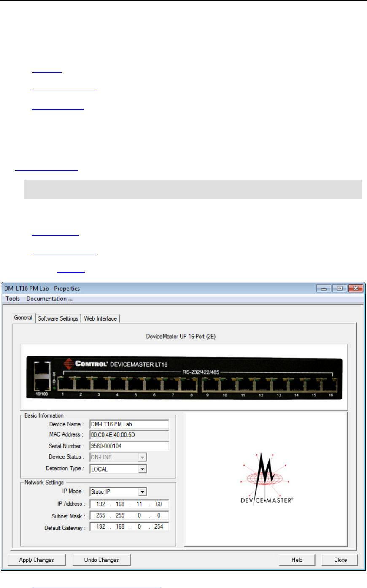Screen dimensions: 367x588
Task: Click the "Network Settings" group label
Action: point(44,483)
